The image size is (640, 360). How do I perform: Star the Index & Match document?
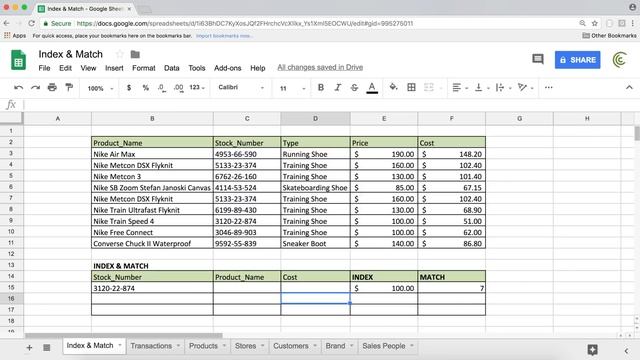click(x=119, y=54)
